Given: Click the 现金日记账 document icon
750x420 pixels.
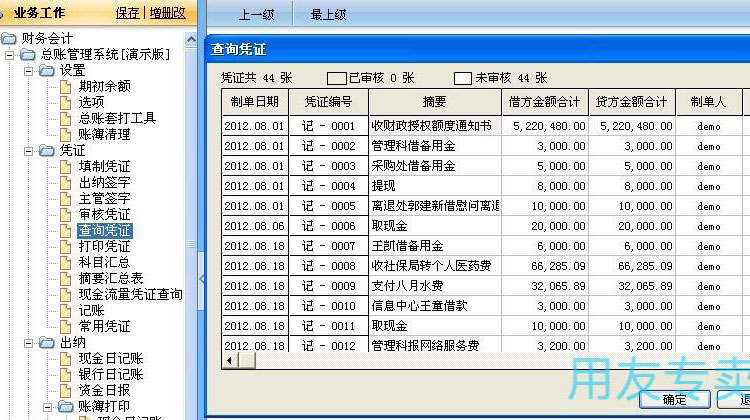Looking at the screenshot, I should pos(66,359).
